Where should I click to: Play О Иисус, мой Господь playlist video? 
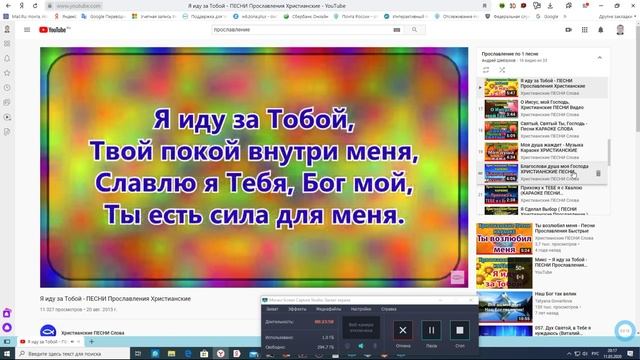(x=542, y=109)
